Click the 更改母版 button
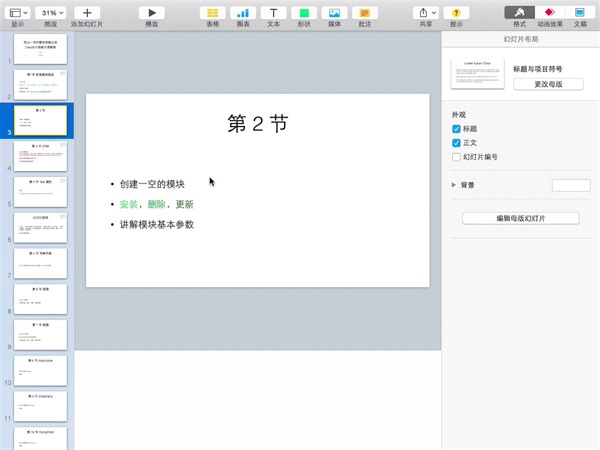 pyautogui.click(x=548, y=84)
